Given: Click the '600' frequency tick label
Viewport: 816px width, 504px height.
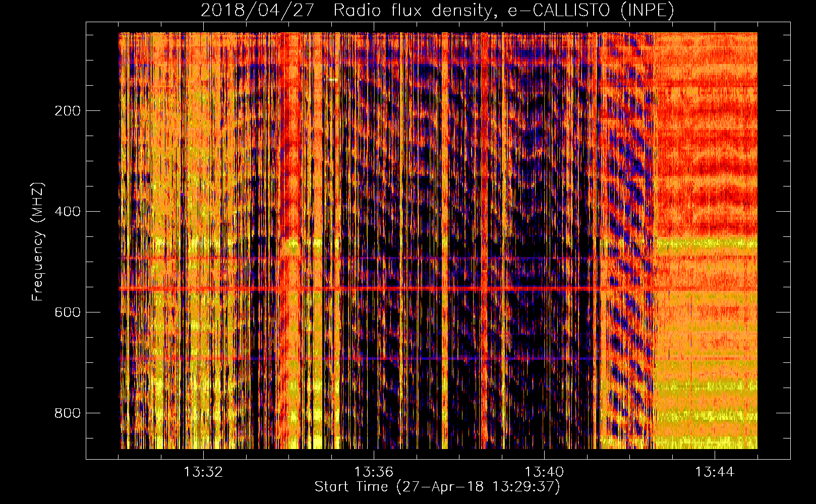Looking at the screenshot, I should pos(68,312).
